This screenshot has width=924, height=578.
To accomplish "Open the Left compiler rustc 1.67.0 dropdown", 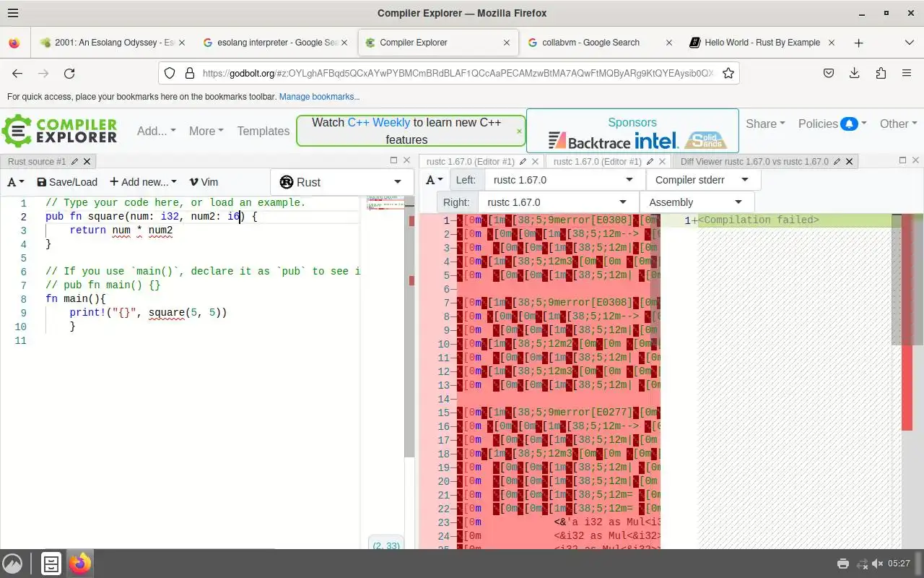I will pyautogui.click(x=564, y=180).
